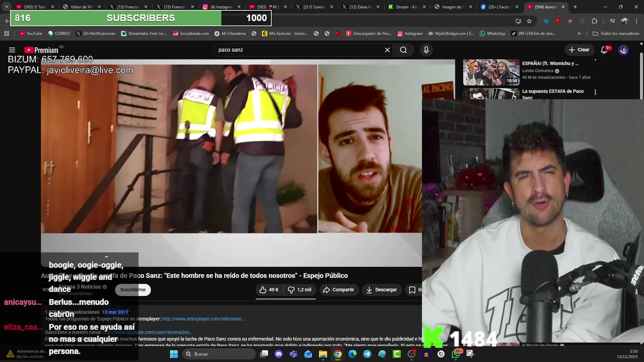The height and width of the screenshot is (362, 644).
Task: Open Google Chrome taskbar icon
Action: point(338,354)
